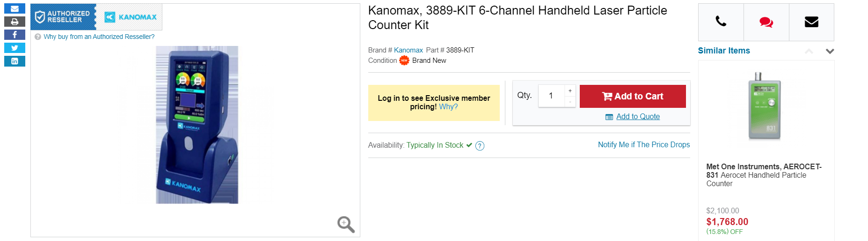Screen dimensions: 868x241
Task: Click the phone call icon
Action: tap(721, 22)
